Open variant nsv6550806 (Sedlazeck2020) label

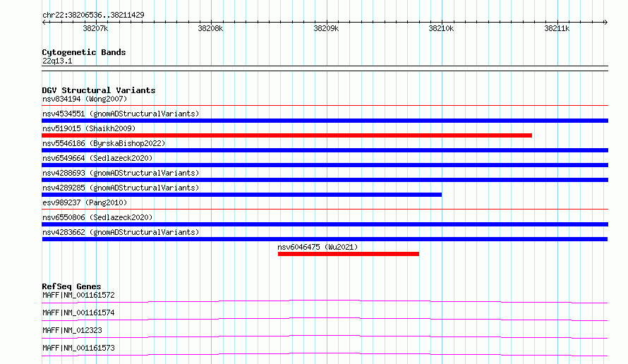coord(97,217)
